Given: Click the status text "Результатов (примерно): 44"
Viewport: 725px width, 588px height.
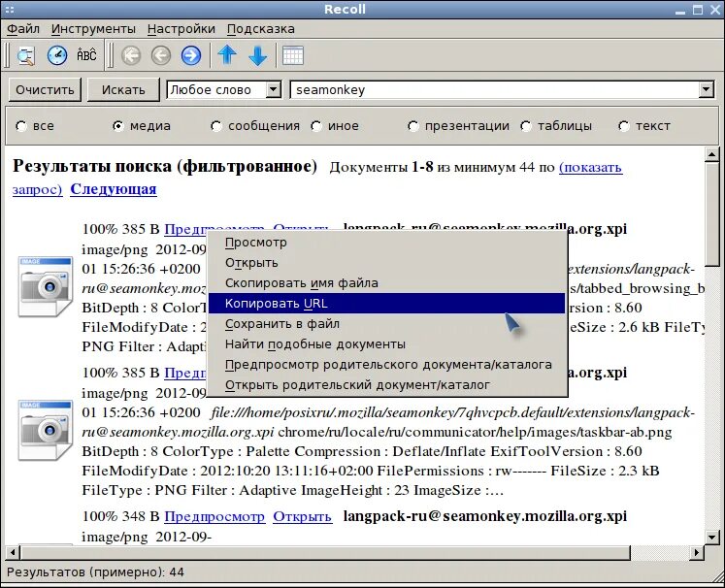Looking at the screenshot, I should click(x=95, y=572).
